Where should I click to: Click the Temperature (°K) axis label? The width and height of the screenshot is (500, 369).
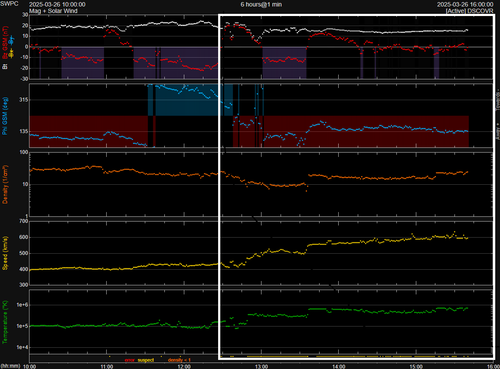tap(5, 322)
